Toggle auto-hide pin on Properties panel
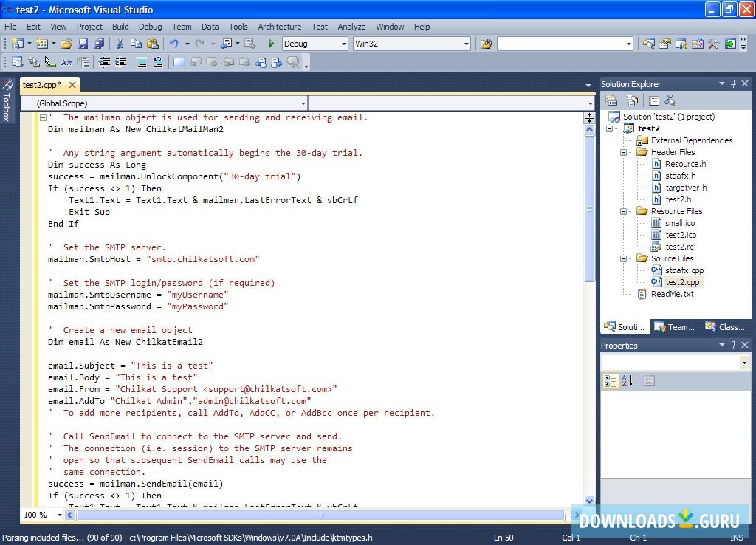 tap(733, 345)
